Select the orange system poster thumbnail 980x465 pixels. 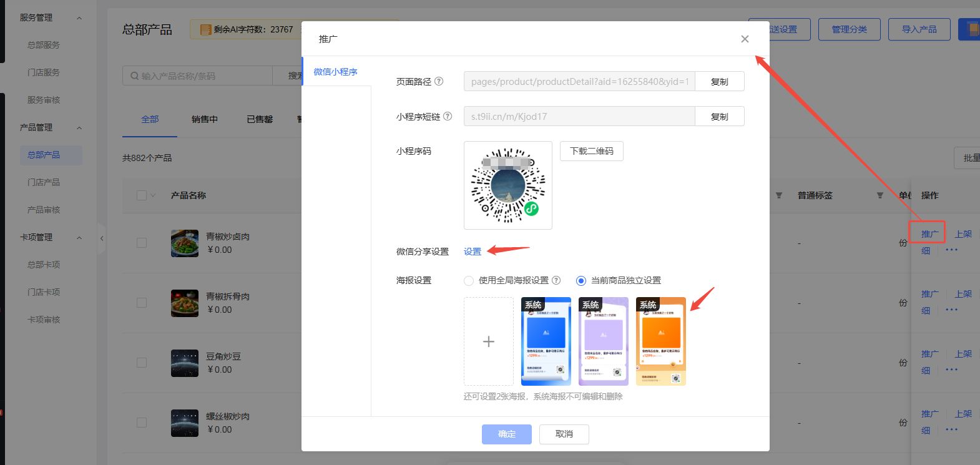tap(660, 341)
